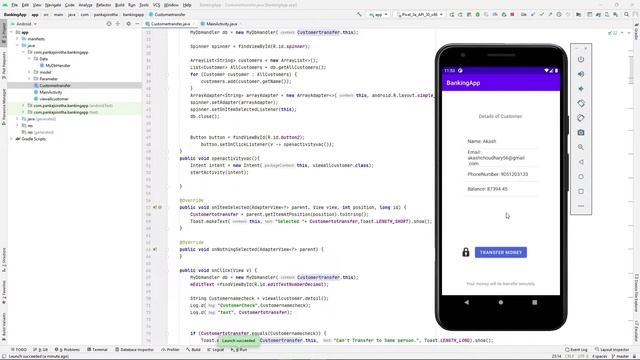Image resolution: width=640 pixels, height=360 pixels.
Task: Open the Build menu
Action: pyautogui.click(x=120, y=5)
